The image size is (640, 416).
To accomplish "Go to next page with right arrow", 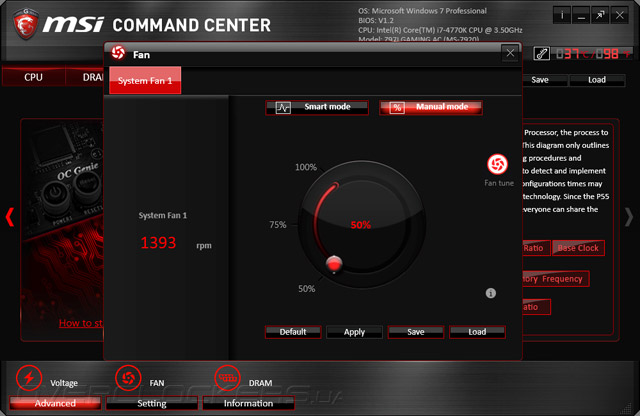I will pos(629,217).
